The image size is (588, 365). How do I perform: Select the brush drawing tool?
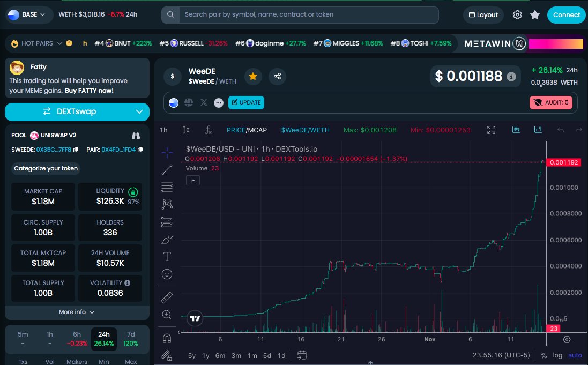[x=167, y=240]
